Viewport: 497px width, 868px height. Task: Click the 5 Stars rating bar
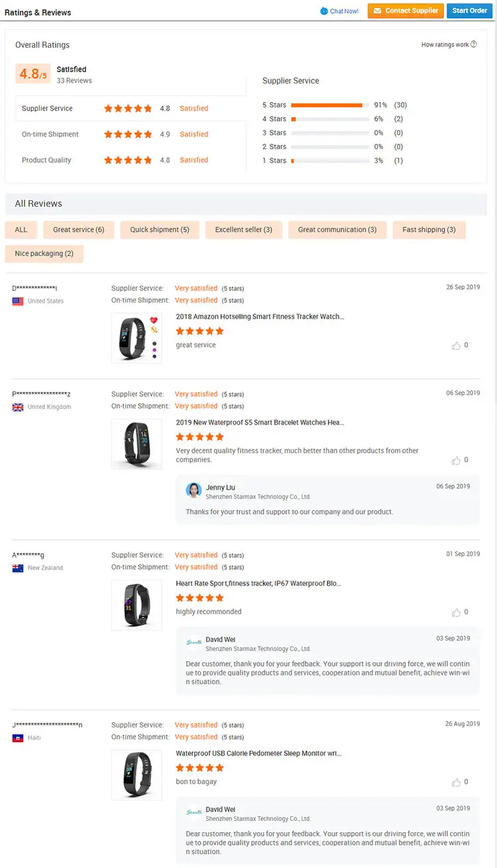pos(330,105)
